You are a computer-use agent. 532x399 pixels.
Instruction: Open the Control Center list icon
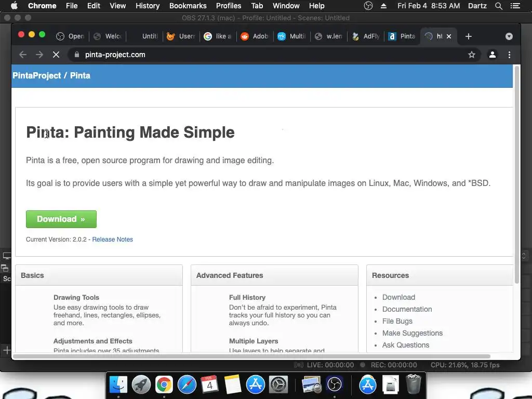(515, 6)
